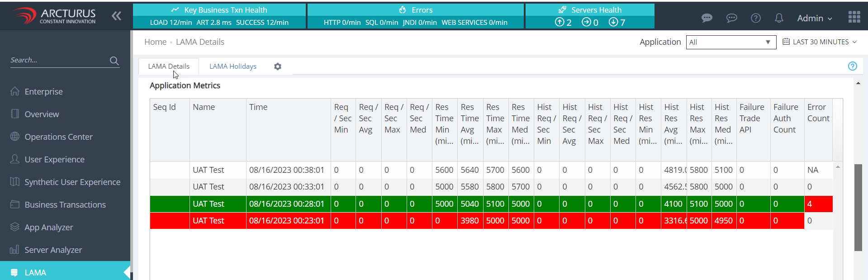Screen dimensions: 868x280
Task: Click the sidebar Search input field
Action: tap(58, 60)
